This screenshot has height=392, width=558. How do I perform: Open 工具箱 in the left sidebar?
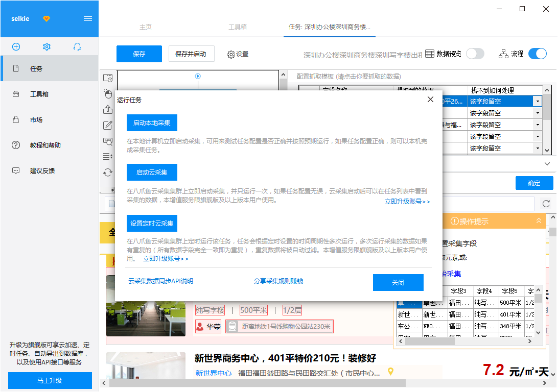pyautogui.click(x=50, y=94)
